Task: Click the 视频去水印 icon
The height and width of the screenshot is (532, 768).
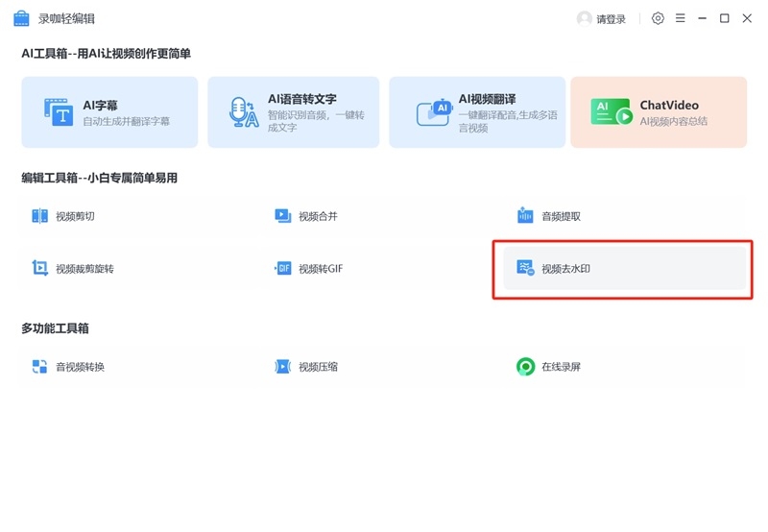Action: (525, 268)
